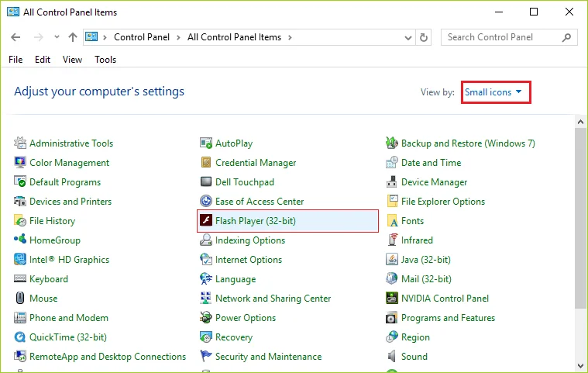Click the Default Programs icon

20,182
